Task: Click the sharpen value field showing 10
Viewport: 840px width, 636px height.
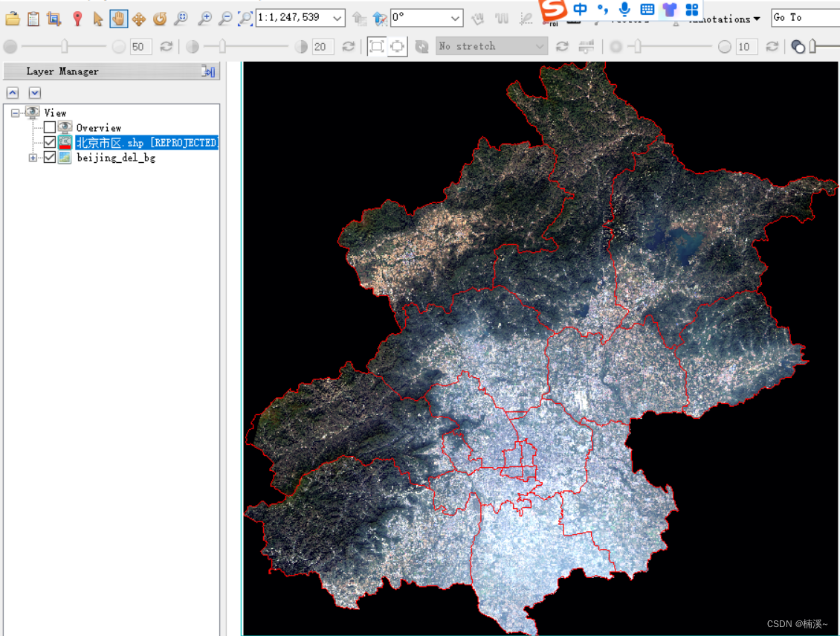Action: [747, 47]
